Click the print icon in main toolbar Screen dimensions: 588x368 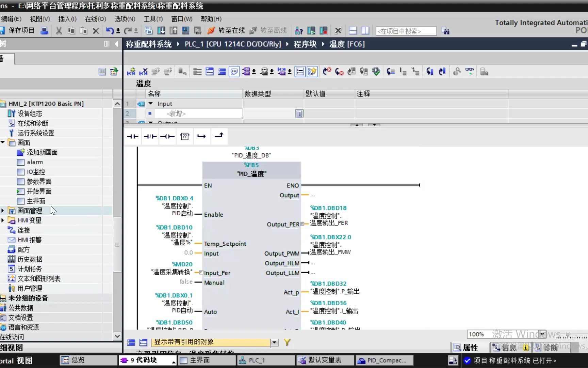[44, 31]
